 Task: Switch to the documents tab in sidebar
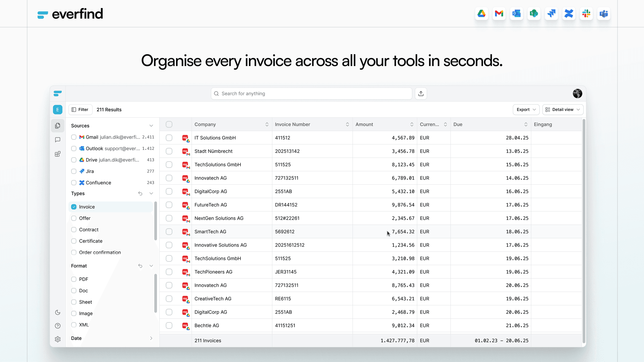(58, 125)
